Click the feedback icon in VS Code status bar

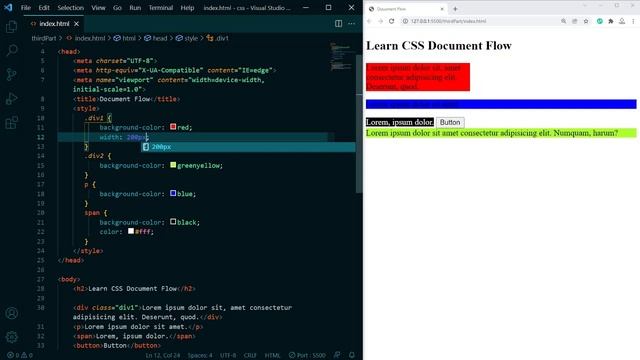click(337, 355)
